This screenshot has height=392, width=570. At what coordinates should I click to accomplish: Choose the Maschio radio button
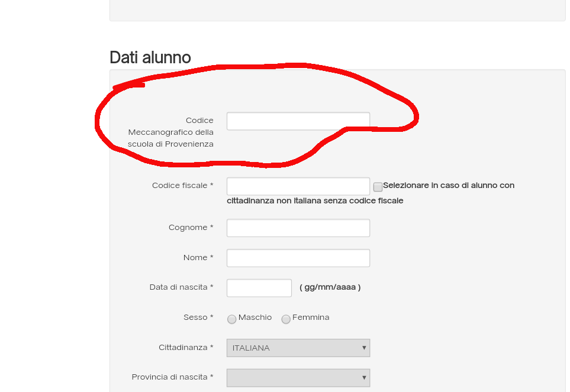click(232, 319)
